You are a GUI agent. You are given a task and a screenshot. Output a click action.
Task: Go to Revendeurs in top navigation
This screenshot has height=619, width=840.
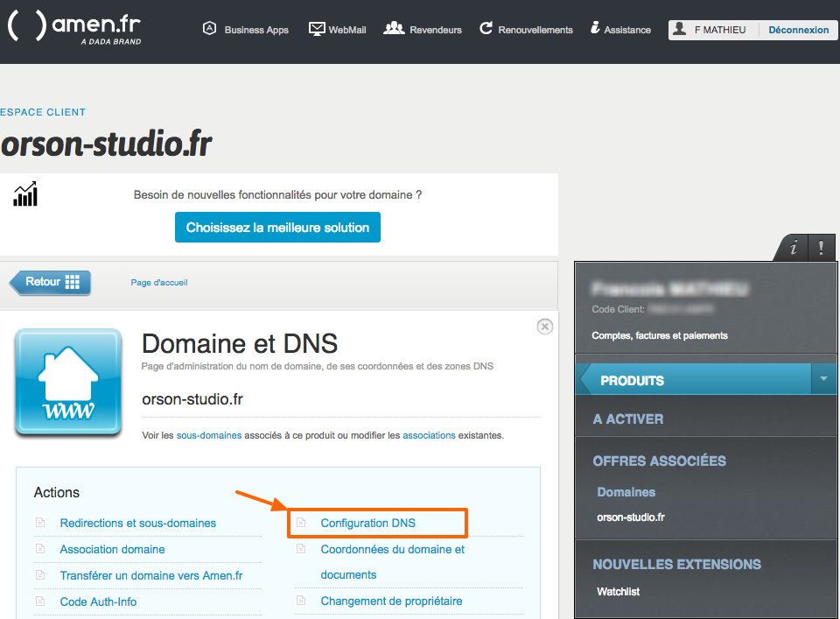(x=436, y=30)
